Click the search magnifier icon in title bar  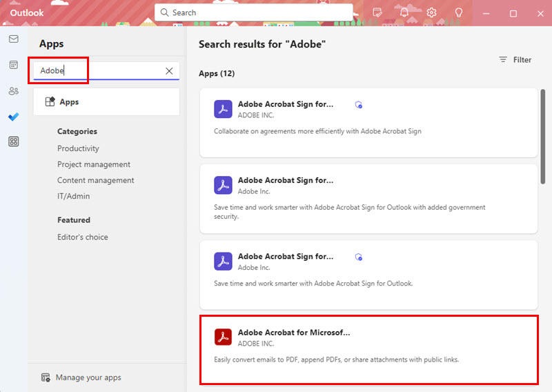[164, 12]
